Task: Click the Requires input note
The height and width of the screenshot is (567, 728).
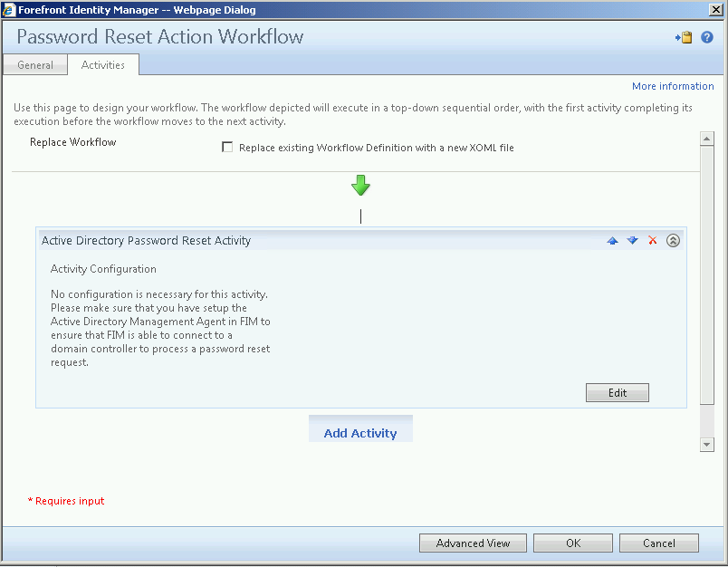Action: point(66,501)
